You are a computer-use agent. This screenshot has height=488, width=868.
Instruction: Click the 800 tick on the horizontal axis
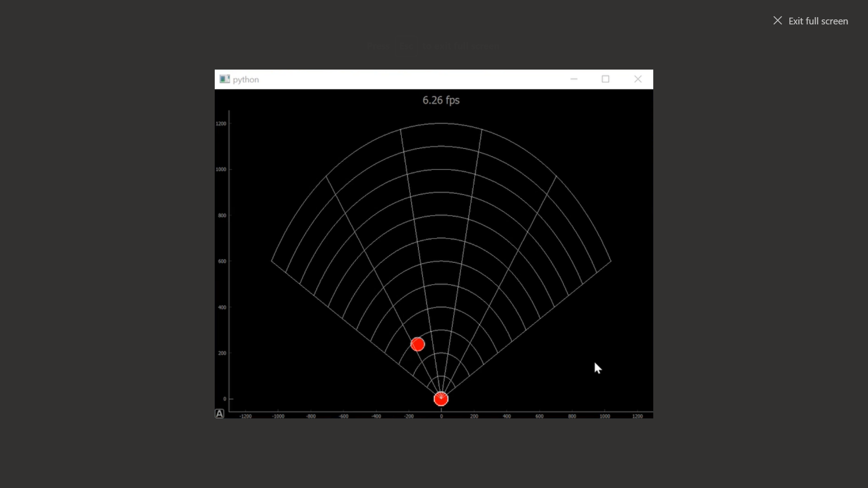pos(572,416)
